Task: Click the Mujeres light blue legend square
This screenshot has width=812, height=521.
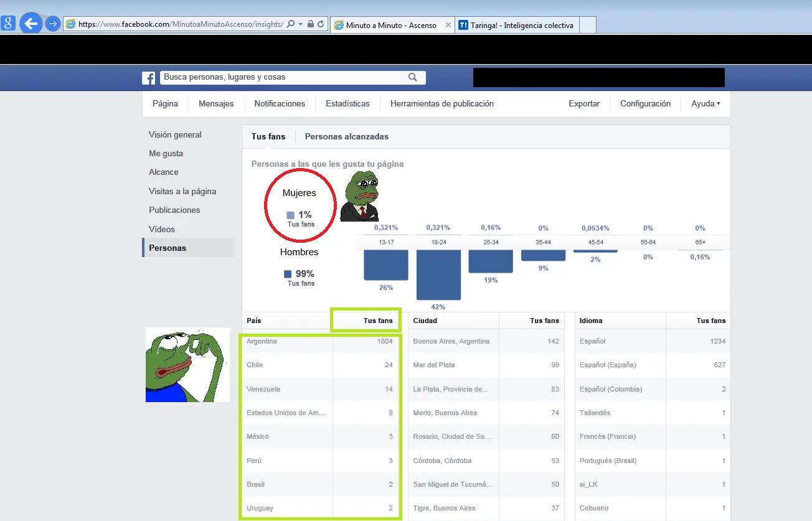Action: (x=290, y=215)
